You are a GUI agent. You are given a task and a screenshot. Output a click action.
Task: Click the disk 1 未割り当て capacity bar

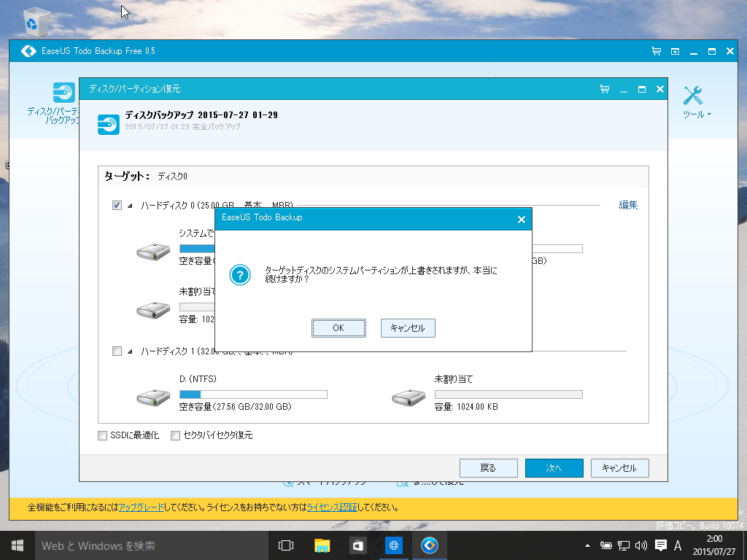508,394
